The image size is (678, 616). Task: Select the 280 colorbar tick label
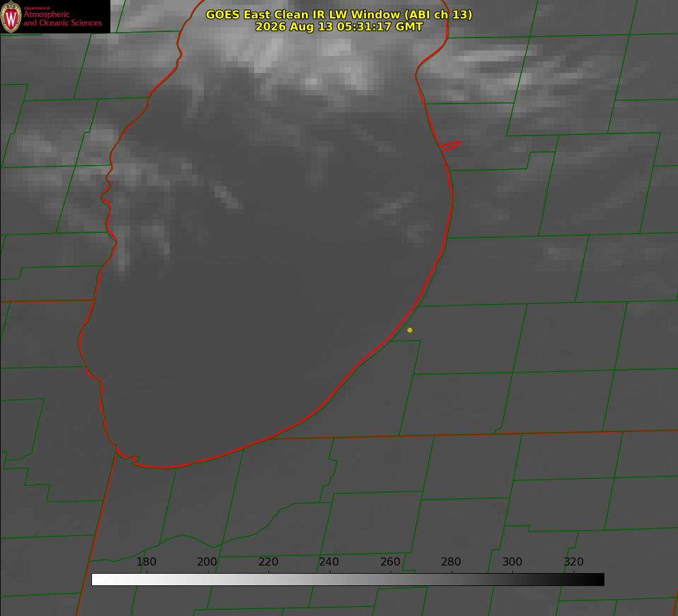450,561
